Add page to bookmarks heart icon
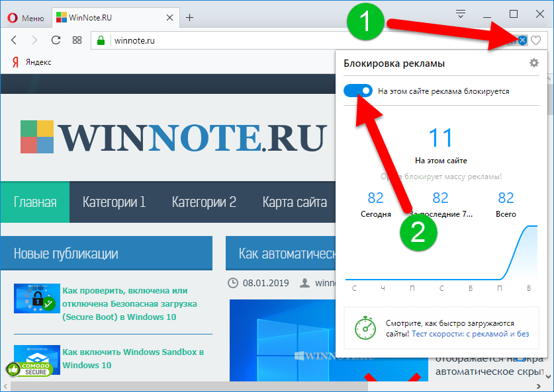Image resolution: width=554 pixels, height=392 pixels. pyautogui.click(x=536, y=40)
